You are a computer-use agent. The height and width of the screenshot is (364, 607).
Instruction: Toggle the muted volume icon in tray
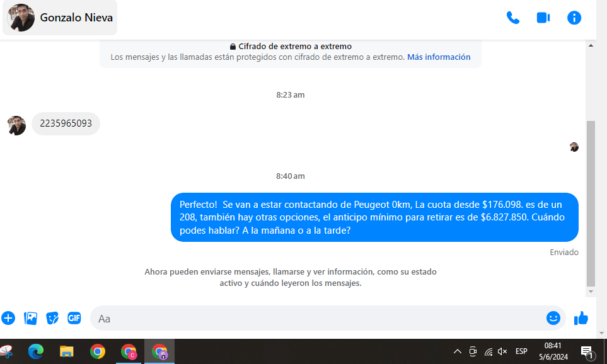pyautogui.click(x=502, y=351)
